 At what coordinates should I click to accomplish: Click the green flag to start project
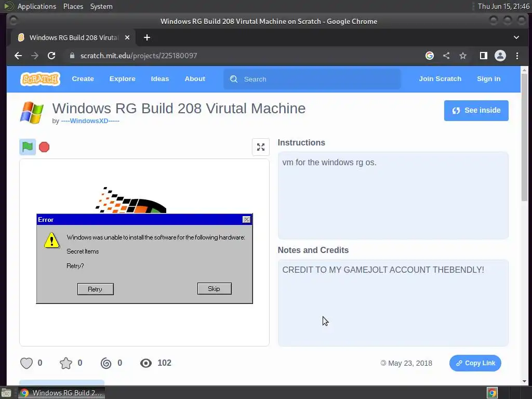[28, 147]
